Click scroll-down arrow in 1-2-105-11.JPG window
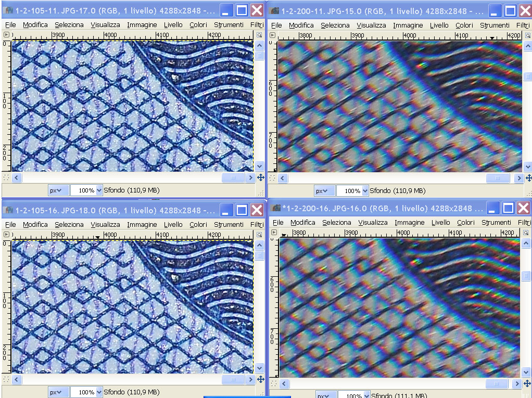This screenshot has width=532, height=398. click(260, 166)
